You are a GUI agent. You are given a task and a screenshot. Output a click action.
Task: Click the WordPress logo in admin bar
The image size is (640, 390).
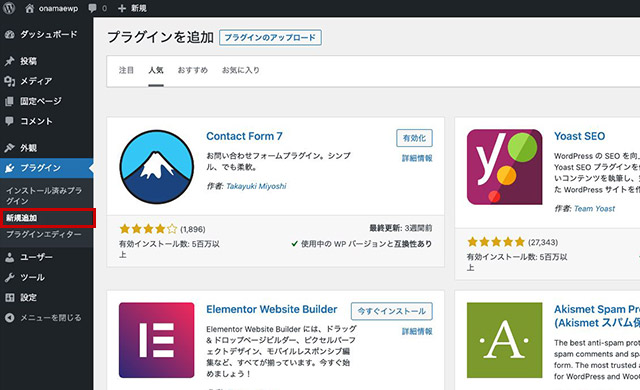tap(9, 8)
